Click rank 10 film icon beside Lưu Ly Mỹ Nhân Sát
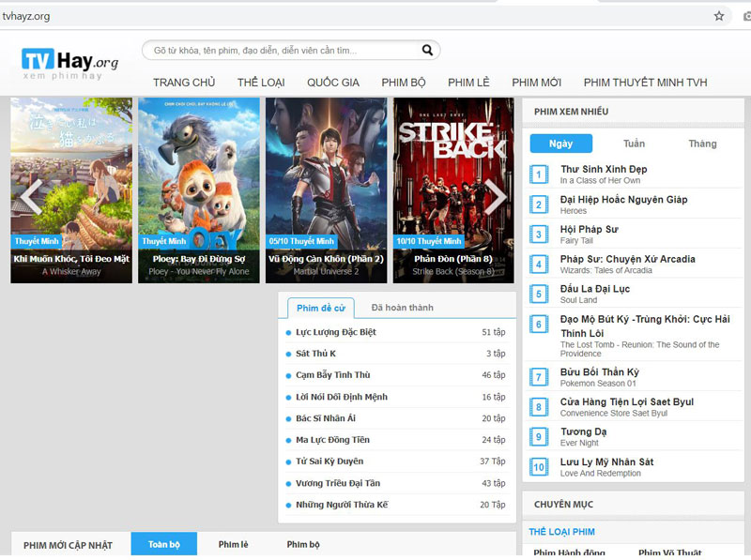The image size is (751, 560). tap(539, 467)
